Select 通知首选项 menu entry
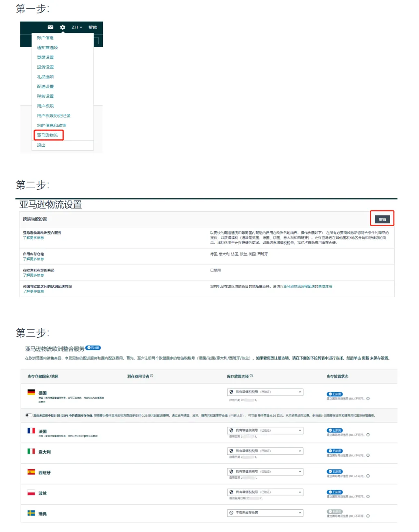419x532 pixels. point(47,48)
